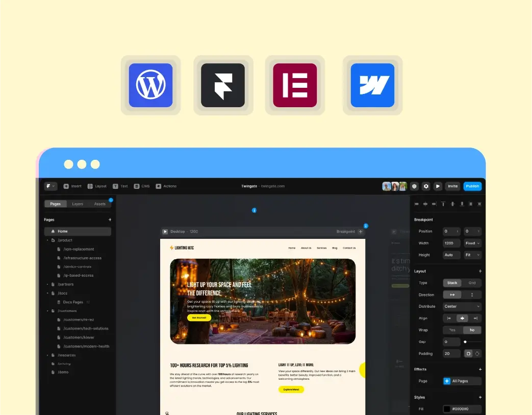Expand the /resources page arrow
532x415 pixels.
[x=47, y=355]
